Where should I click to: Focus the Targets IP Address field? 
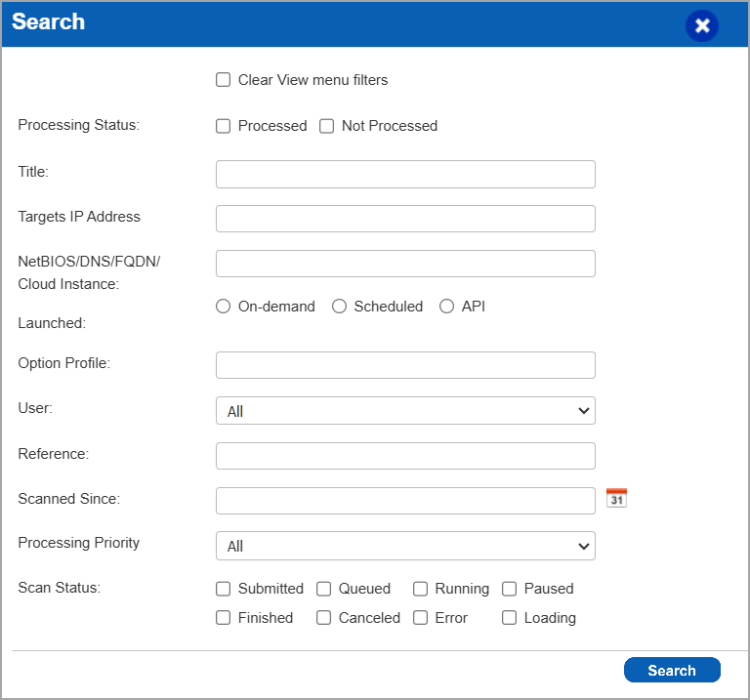pos(405,219)
